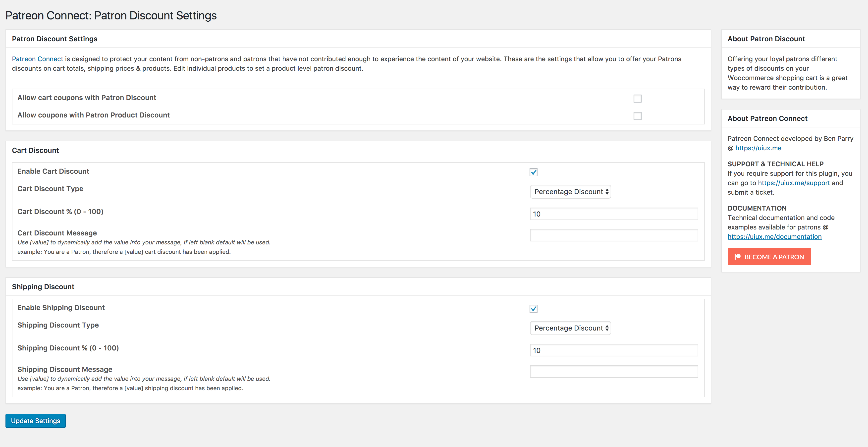The height and width of the screenshot is (447, 868).
Task: Check Allow coupons with Patron Product Discount
Action: 637,116
